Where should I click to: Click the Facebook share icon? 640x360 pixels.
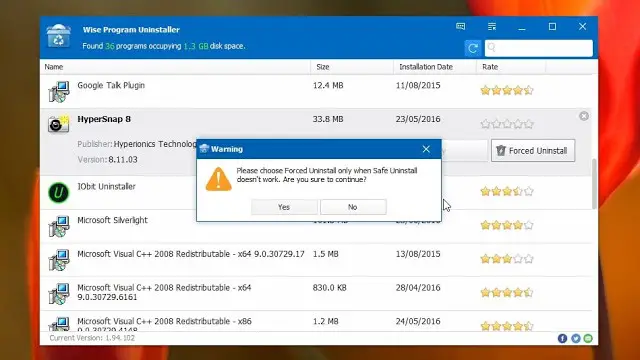pyautogui.click(x=562, y=338)
